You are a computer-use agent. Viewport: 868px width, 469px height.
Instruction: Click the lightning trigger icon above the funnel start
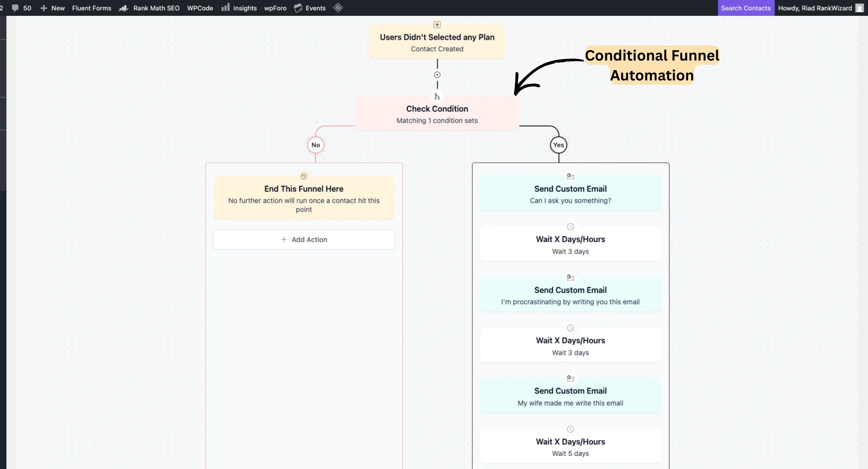(437, 25)
